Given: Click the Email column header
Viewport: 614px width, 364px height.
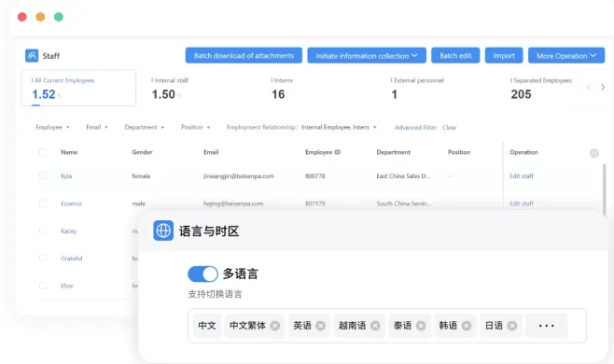Looking at the screenshot, I should (211, 152).
